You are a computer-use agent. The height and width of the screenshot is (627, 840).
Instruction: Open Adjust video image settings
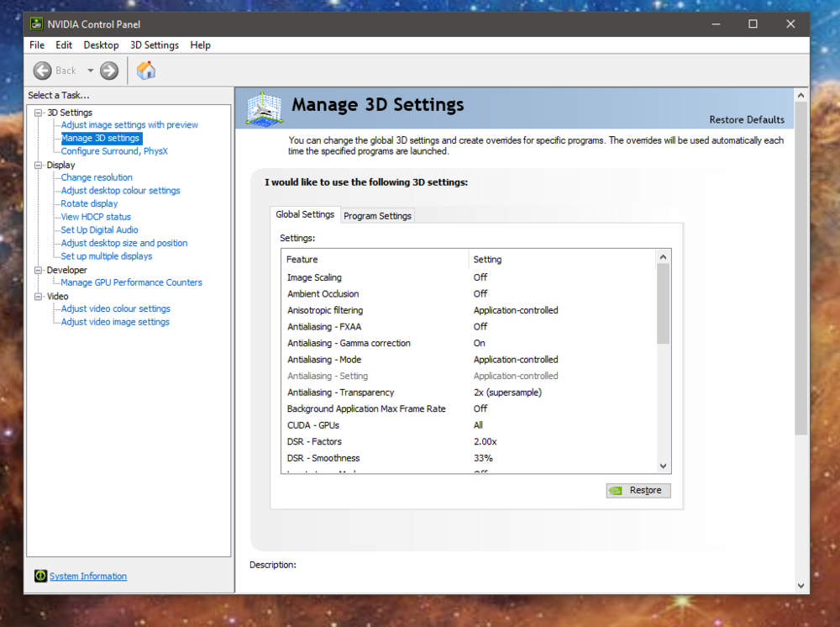(115, 322)
